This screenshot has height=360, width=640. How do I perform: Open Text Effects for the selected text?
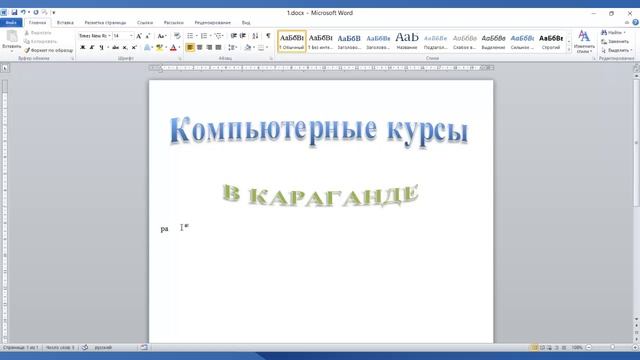[148, 48]
